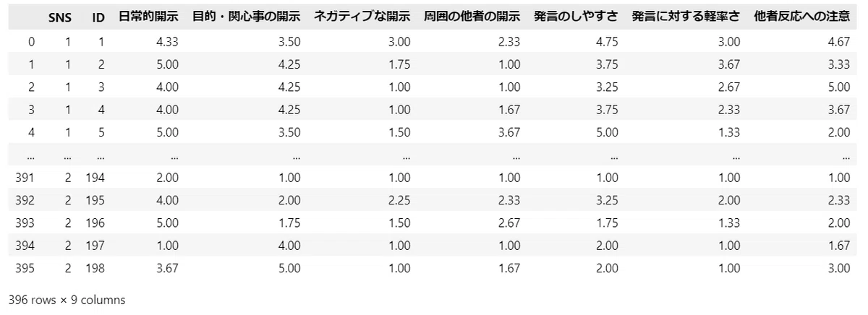The width and height of the screenshot is (868, 315).
Task: Select ID value 198
Action: point(95,268)
